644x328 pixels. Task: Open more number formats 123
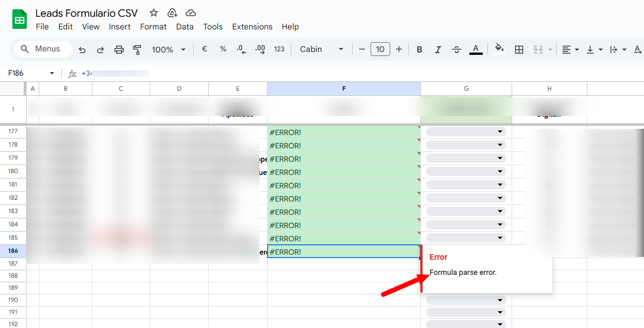[279, 49]
